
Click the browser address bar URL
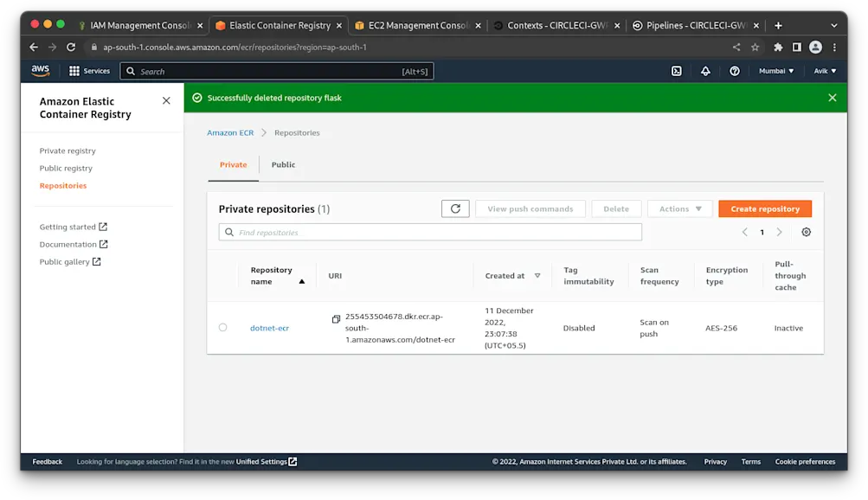[235, 48]
